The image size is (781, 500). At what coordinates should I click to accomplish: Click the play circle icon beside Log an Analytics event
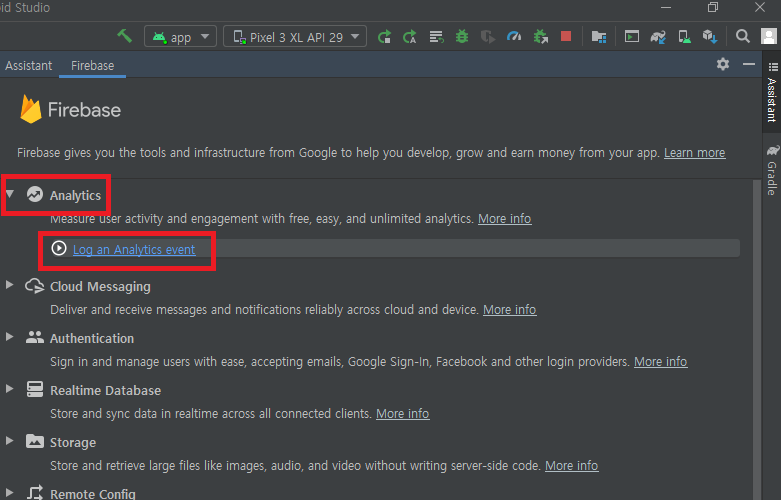tap(59, 248)
